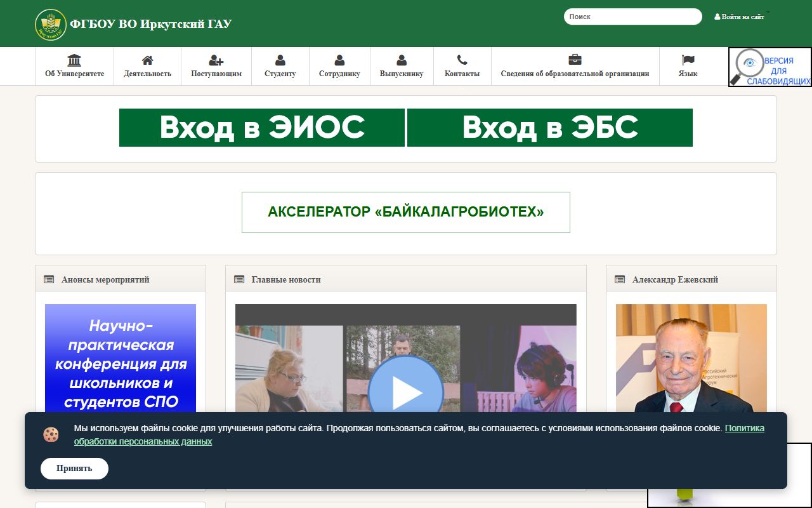Open the Студенту menu item
Screen dimensions: 812x508
[x=280, y=66]
